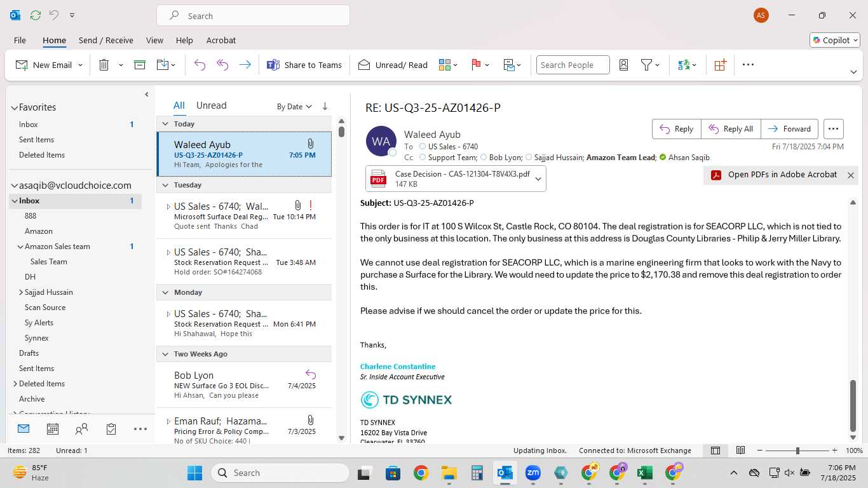This screenshot has width=868, height=488.
Task: Click zoom in plus button
Action: click(x=836, y=451)
